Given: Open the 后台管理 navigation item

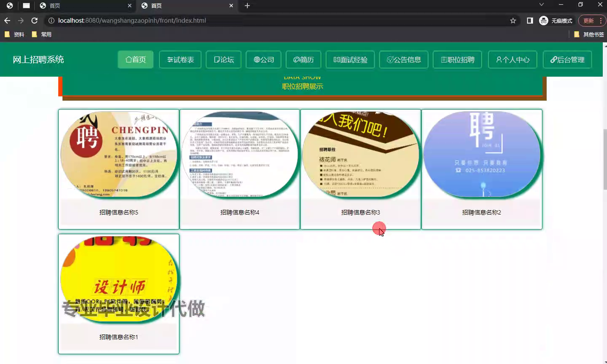Looking at the screenshot, I should point(567,59).
